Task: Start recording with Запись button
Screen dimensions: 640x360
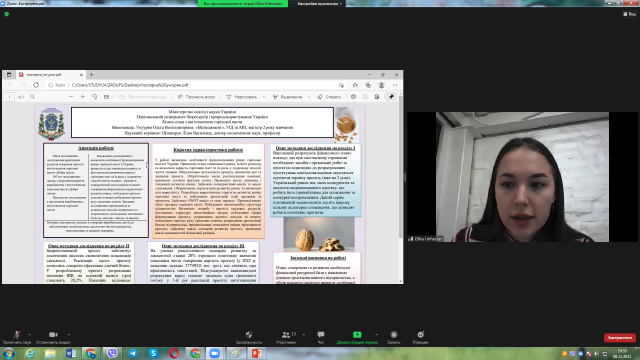Action: (394, 337)
